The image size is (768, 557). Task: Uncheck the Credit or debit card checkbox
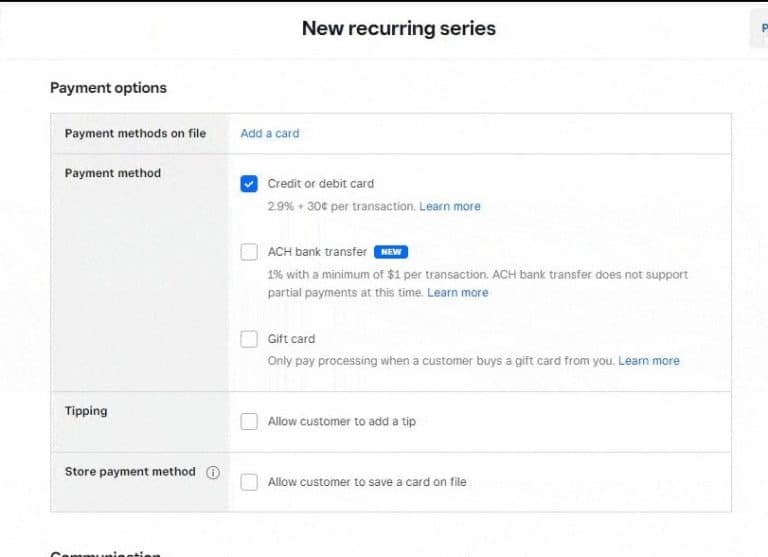(249, 184)
